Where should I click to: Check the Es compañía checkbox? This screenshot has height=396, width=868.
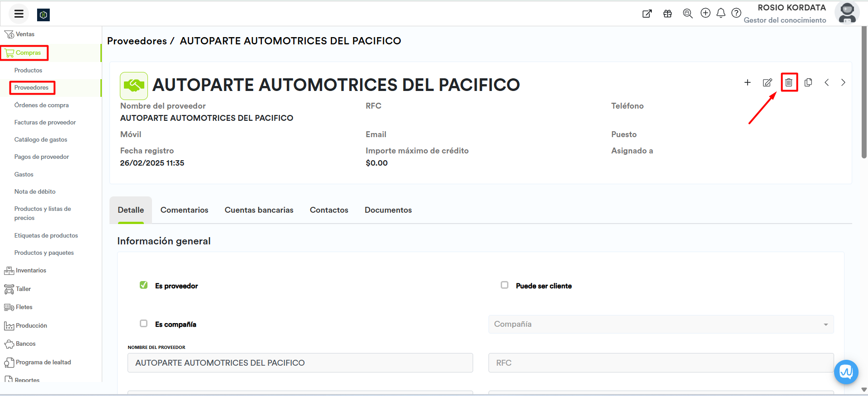pyautogui.click(x=144, y=324)
